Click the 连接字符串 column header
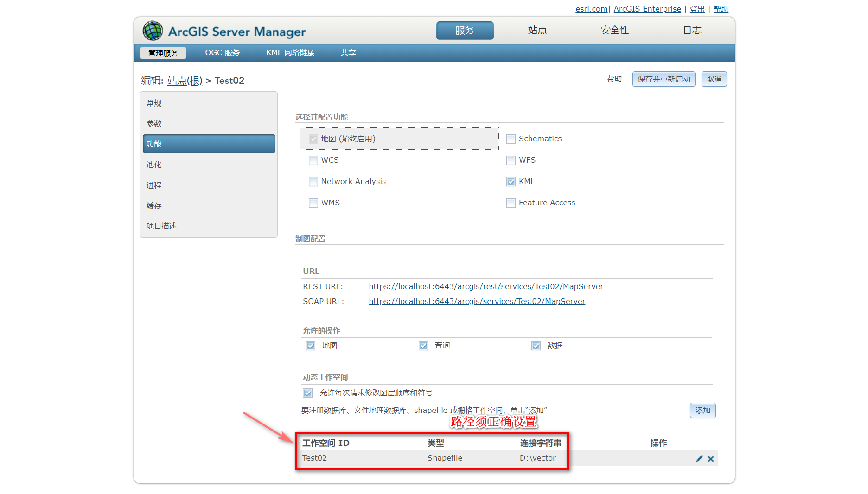The height and width of the screenshot is (494, 868). [x=541, y=443]
